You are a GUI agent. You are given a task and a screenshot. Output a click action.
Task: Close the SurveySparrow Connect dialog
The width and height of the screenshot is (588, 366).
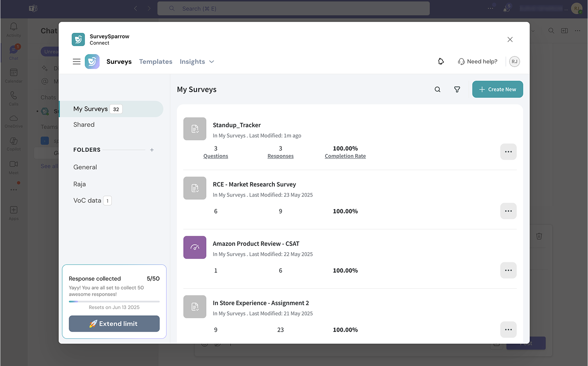510,40
